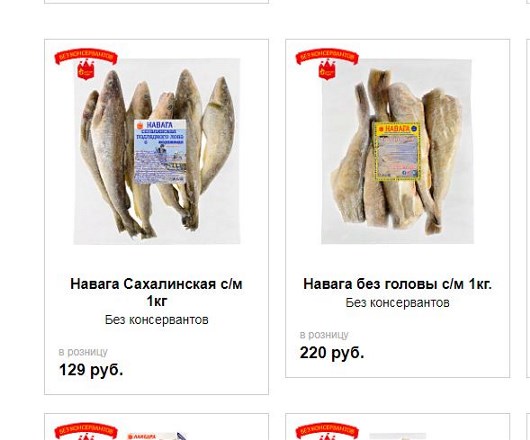Open the 'Навага Сахалинская с/м 1кг' title link
The width and height of the screenshot is (530, 440).
point(156,292)
